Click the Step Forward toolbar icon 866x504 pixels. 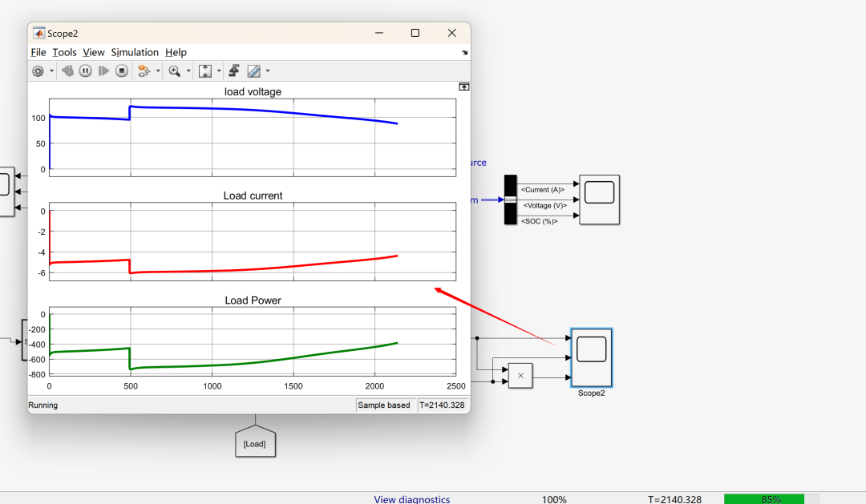click(103, 71)
